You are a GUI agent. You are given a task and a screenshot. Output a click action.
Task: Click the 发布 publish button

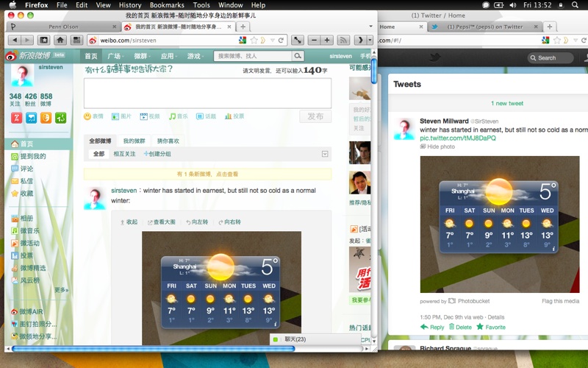tap(315, 116)
